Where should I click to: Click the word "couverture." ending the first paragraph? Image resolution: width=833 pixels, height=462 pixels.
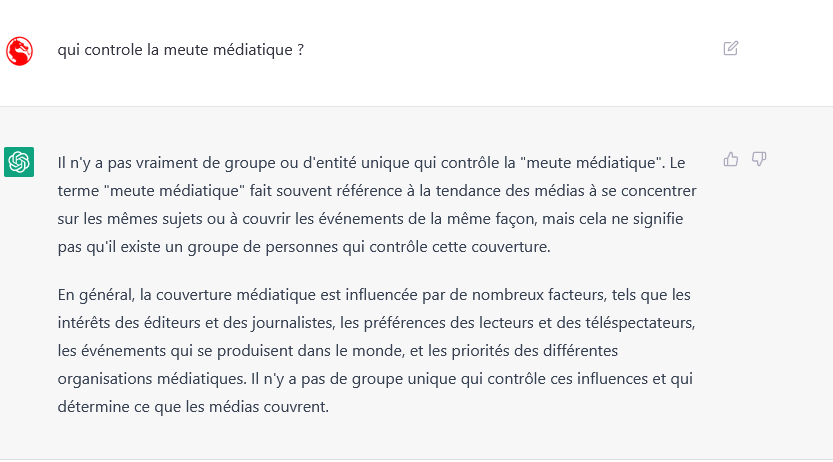[511, 247]
